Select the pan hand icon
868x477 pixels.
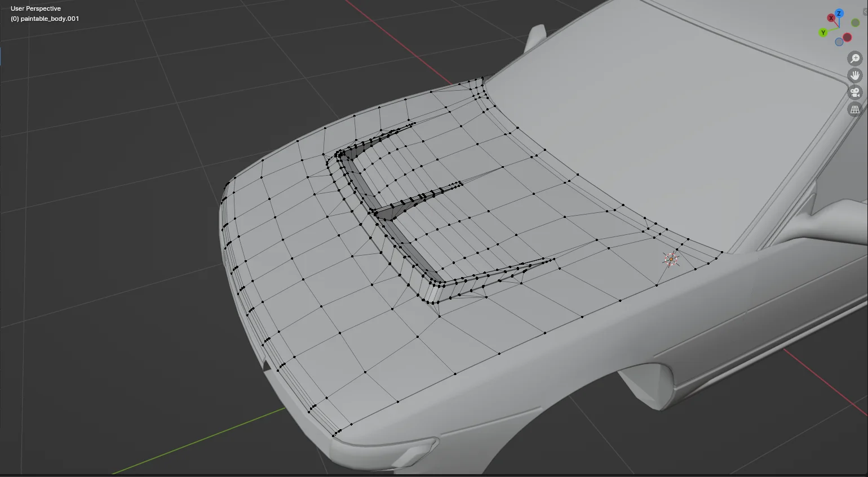coord(856,75)
